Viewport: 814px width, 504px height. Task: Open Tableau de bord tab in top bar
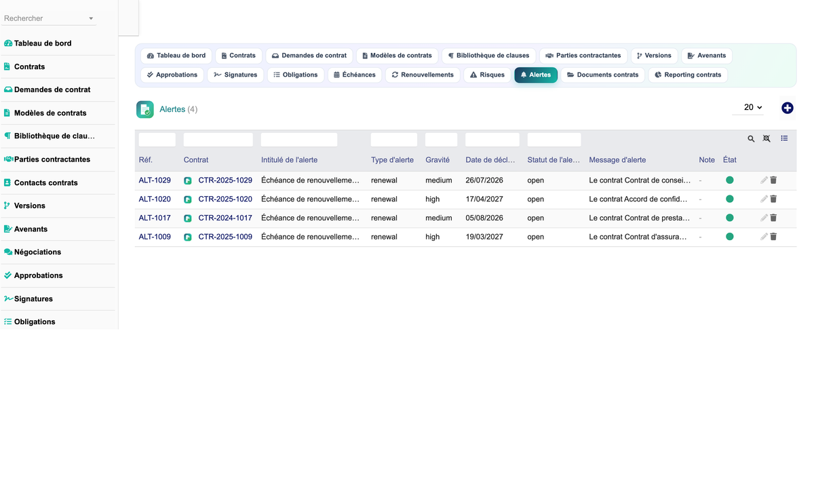[x=176, y=56]
